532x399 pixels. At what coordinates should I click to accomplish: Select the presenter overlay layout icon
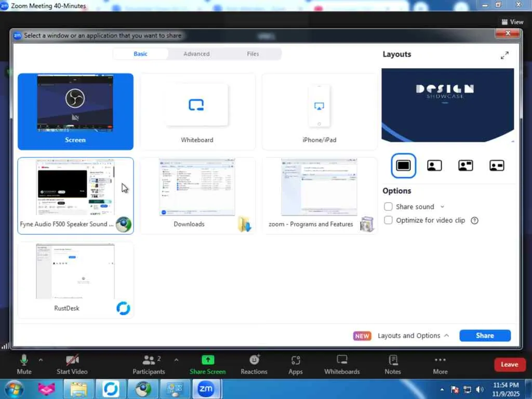coord(434,166)
